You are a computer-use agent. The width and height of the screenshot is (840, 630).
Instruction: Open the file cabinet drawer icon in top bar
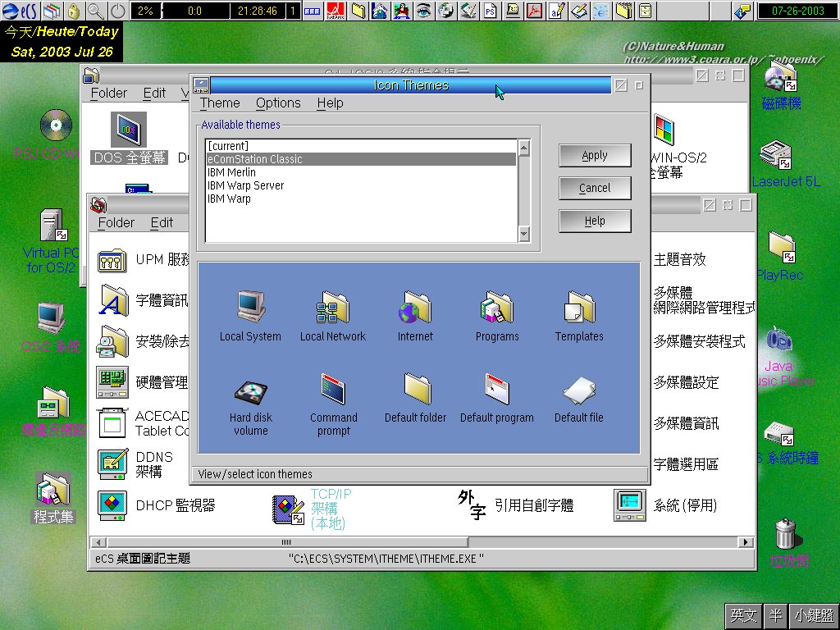646,11
